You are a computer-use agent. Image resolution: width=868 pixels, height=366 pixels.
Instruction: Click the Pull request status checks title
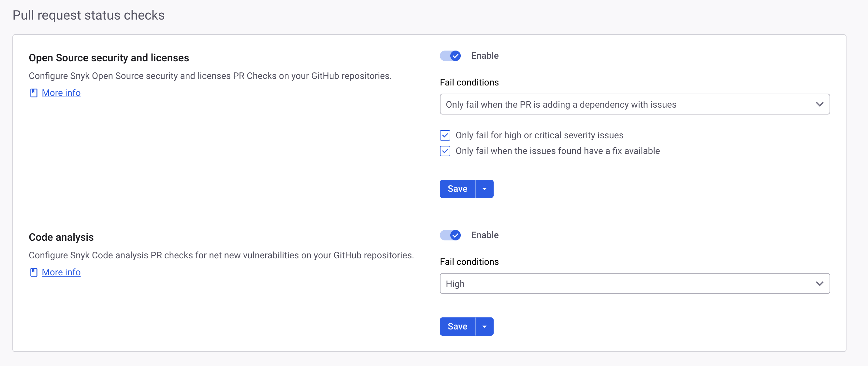pyautogui.click(x=89, y=16)
